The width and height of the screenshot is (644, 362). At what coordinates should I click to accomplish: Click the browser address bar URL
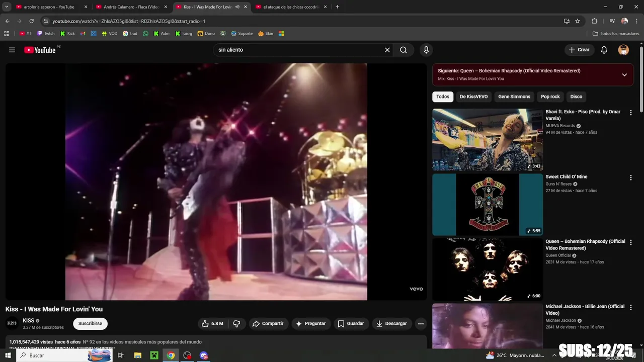pyautogui.click(x=129, y=21)
